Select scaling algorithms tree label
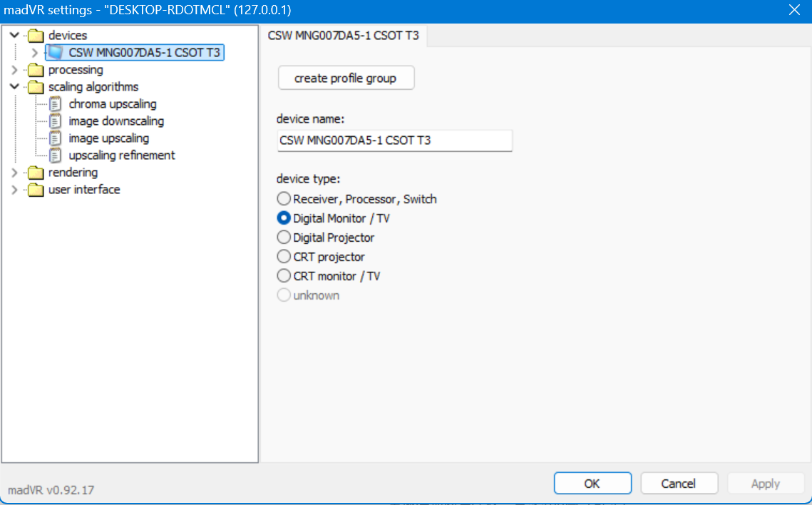This screenshot has width=812, height=505. pos(93,87)
